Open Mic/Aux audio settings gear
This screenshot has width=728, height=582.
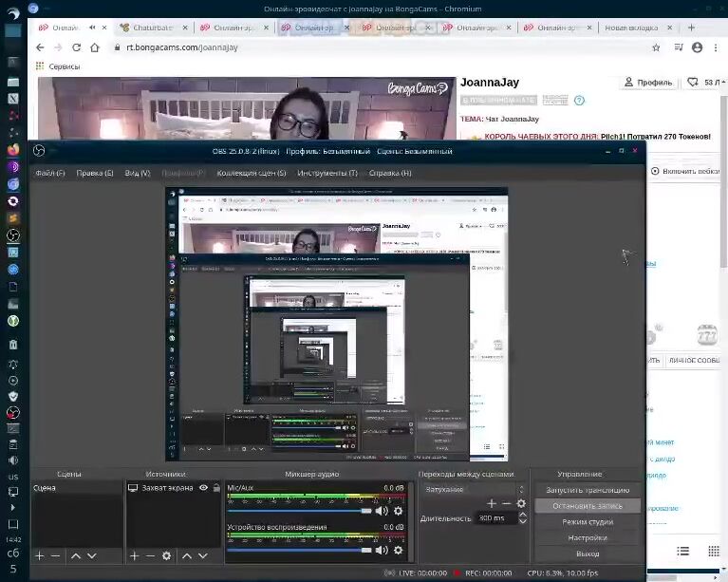(x=398, y=511)
